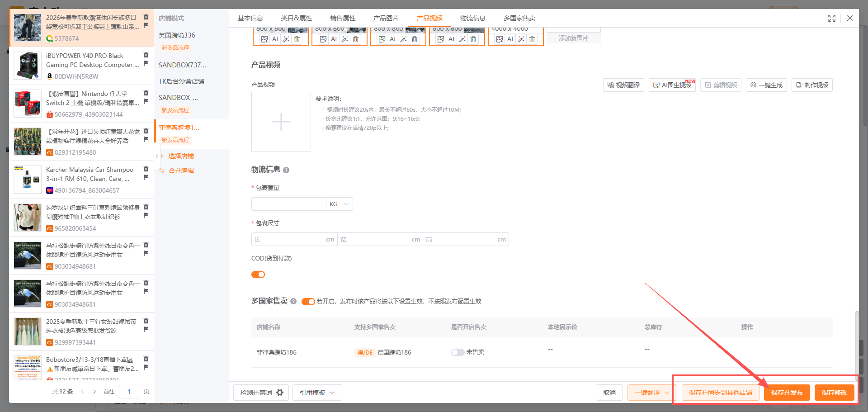Viewport: 868px width, 412px height.
Task: Select the TK后台沙盒店铺 store
Action: [x=181, y=81]
